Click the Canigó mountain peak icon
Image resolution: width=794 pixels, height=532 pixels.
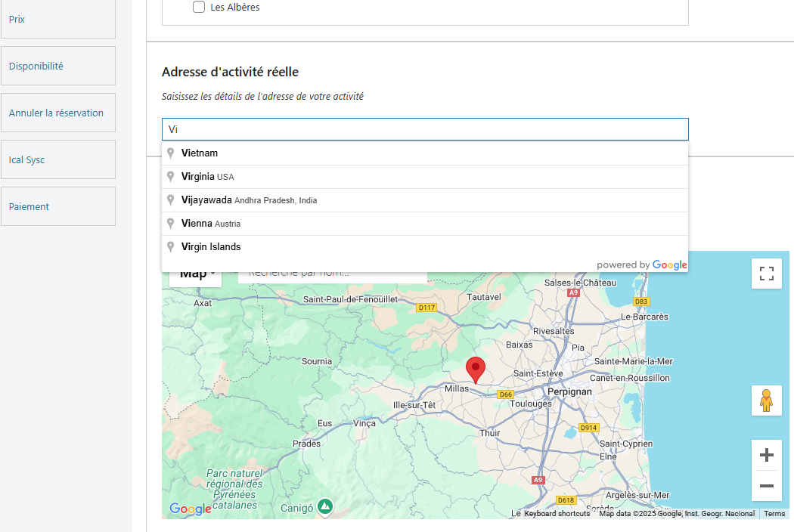[325, 506]
